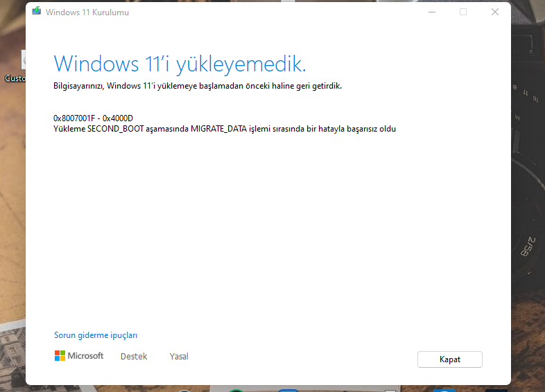Open the Yasal link
This screenshot has height=392, width=545.
tap(179, 357)
